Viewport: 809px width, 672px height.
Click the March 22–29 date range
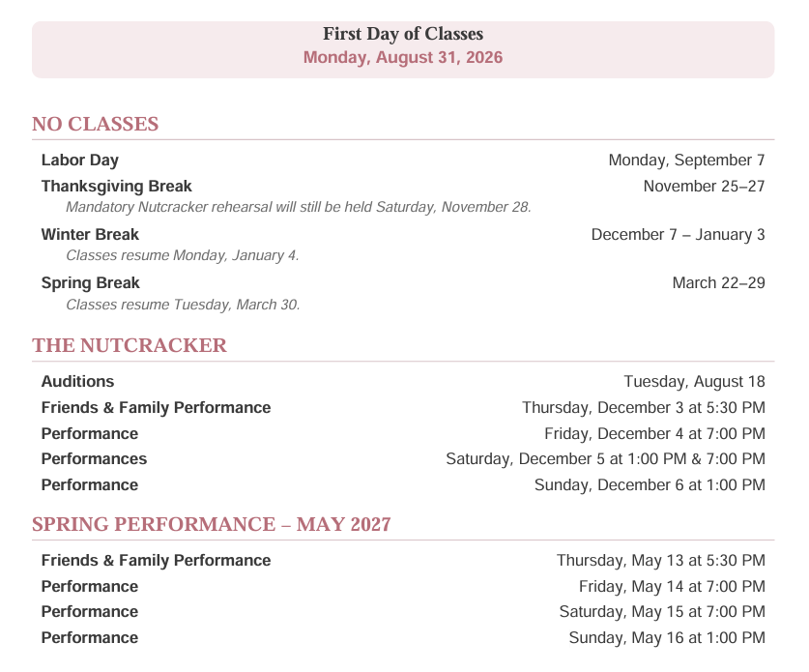click(719, 283)
